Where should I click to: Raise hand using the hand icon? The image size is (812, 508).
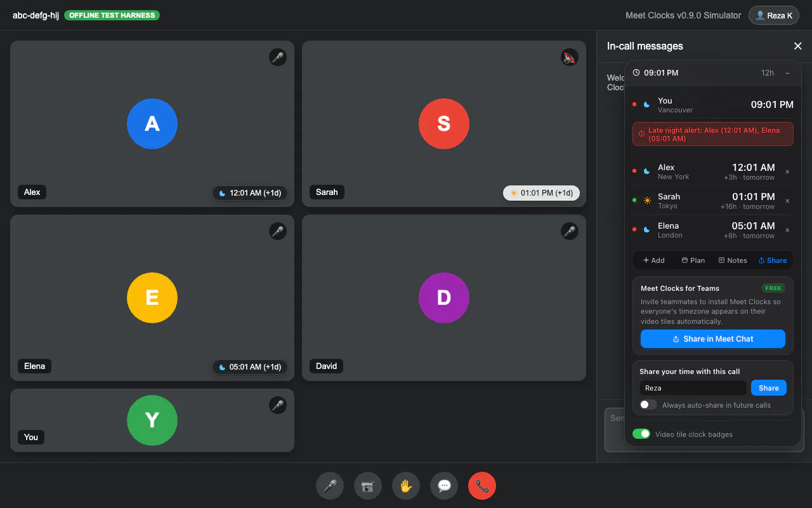point(406,486)
